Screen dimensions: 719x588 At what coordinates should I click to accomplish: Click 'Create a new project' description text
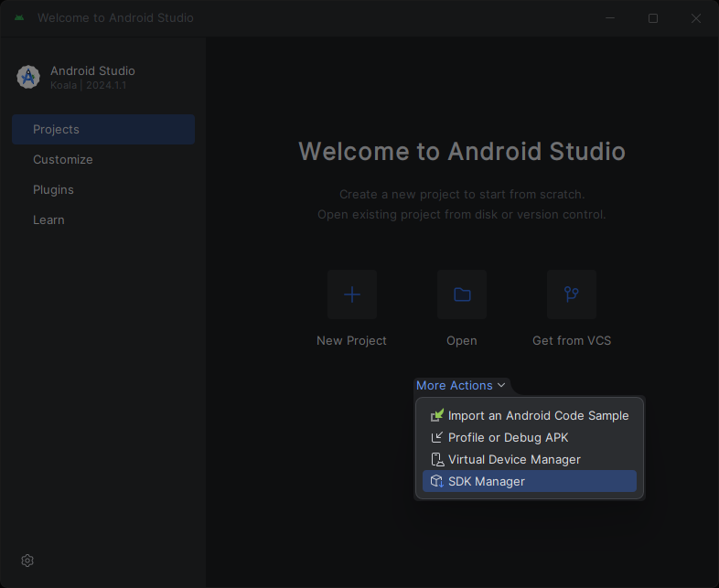coord(462,194)
